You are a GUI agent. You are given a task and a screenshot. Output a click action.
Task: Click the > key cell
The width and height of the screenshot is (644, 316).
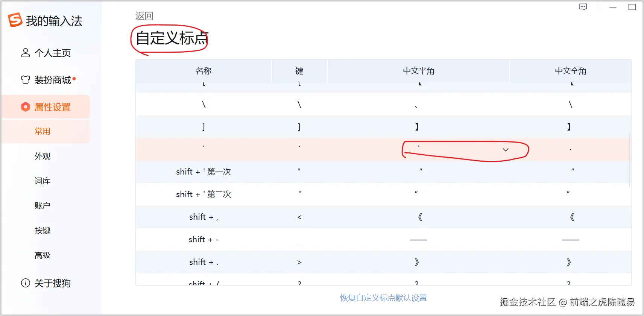(299, 262)
